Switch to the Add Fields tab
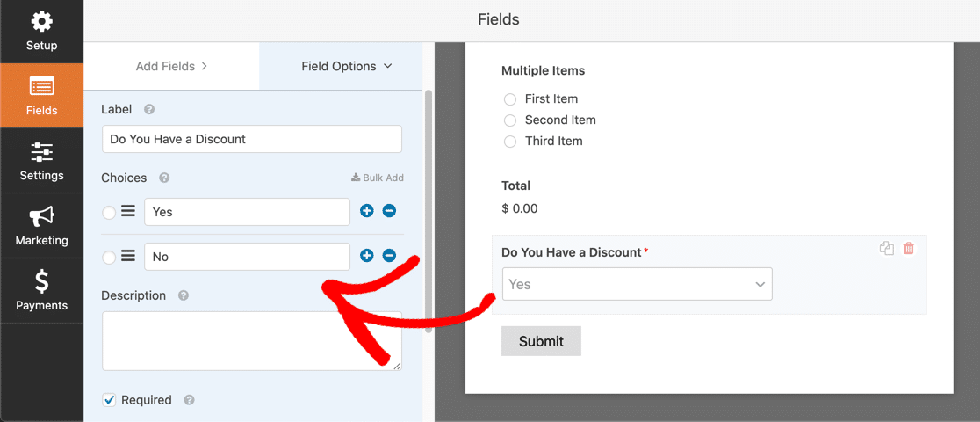This screenshot has width=980, height=422. pos(171,66)
